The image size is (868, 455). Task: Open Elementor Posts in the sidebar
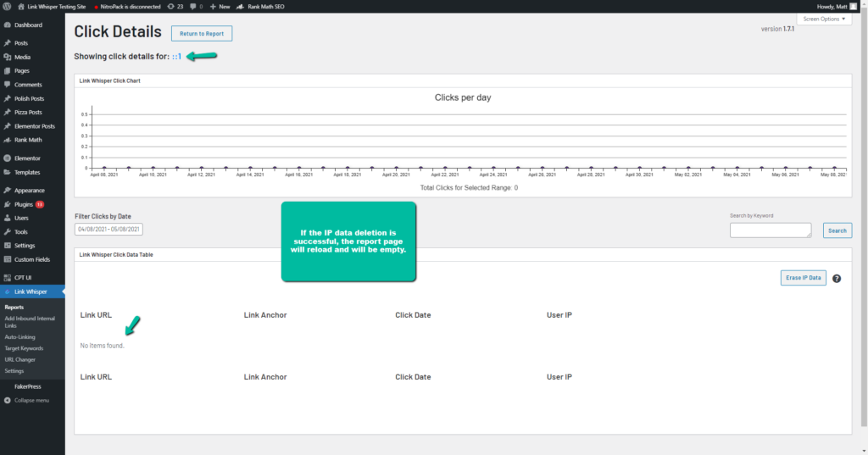pos(32,126)
